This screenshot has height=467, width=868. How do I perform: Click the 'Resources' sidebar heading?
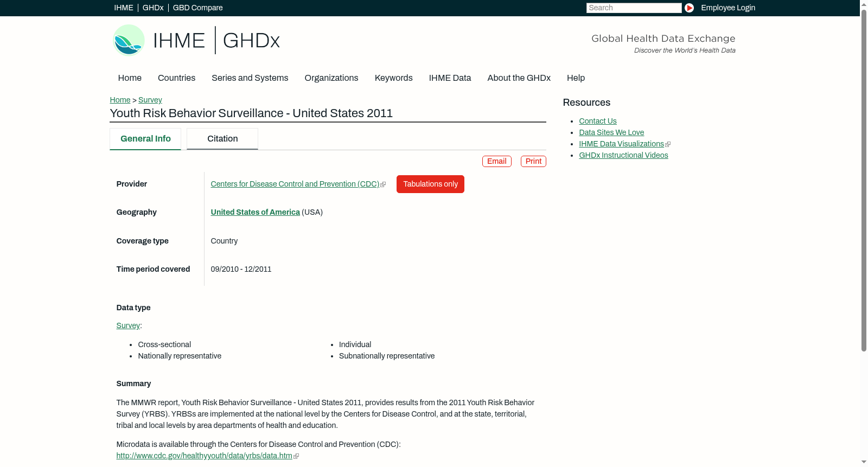tap(586, 103)
